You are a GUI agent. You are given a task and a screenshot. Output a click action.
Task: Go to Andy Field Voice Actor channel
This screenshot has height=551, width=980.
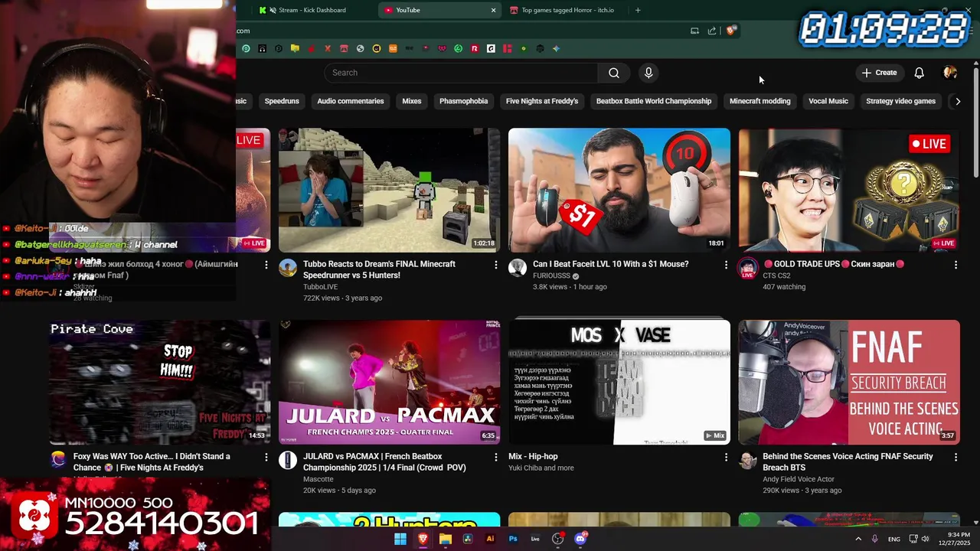(799, 479)
